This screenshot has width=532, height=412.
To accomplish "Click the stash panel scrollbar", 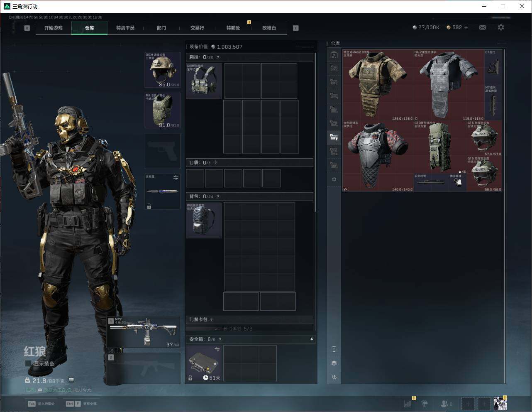I will tap(504, 216).
